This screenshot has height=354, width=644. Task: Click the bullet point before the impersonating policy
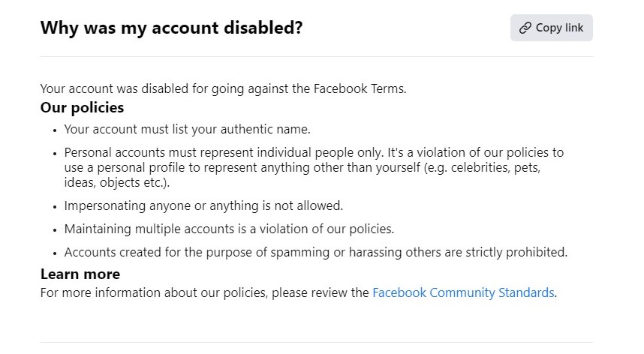pyautogui.click(x=55, y=206)
